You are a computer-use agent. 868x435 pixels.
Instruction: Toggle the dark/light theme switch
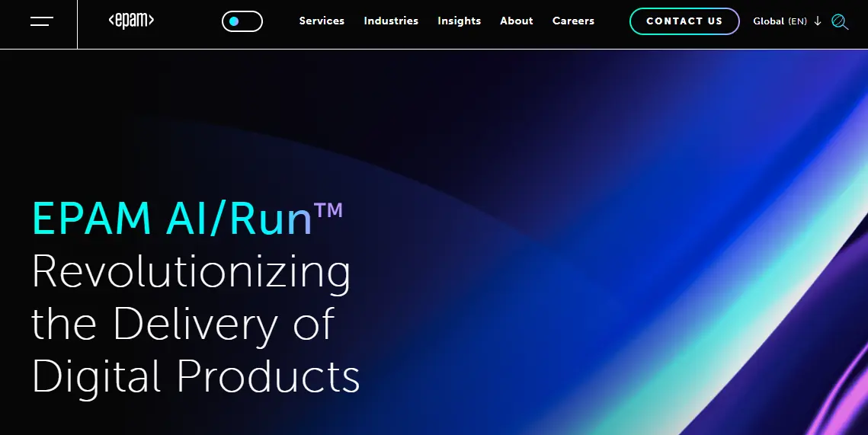click(242, 21)
